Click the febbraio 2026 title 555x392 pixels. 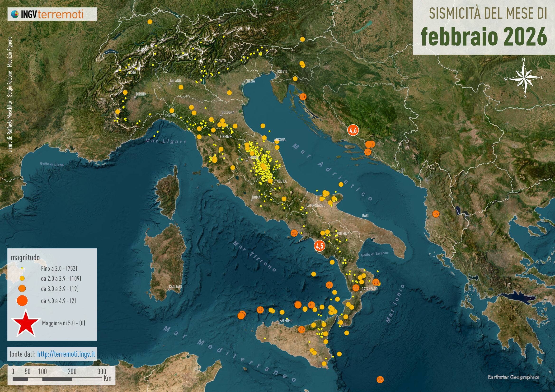[484, 37]
